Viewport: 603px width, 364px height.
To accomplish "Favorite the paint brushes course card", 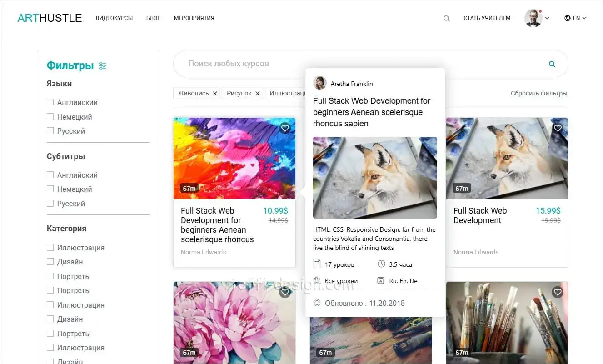I will tap(558, 292).
